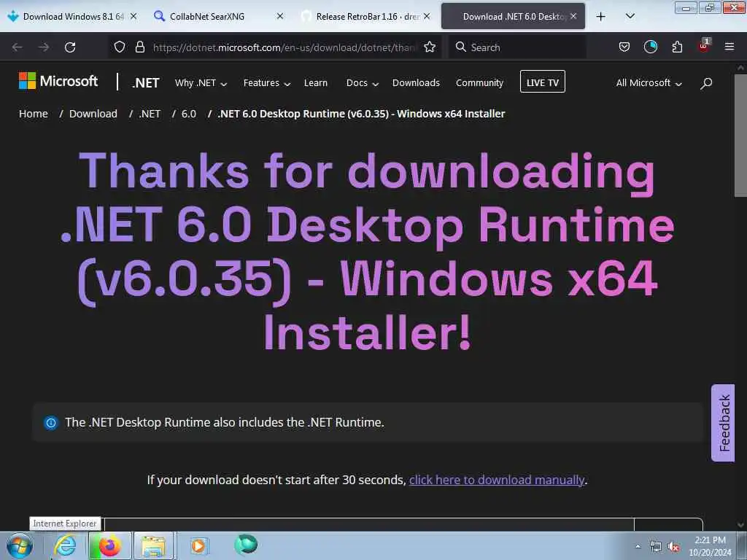Click the page vertical scrollbar thumb
747x560 pixels.
[740, 136]
